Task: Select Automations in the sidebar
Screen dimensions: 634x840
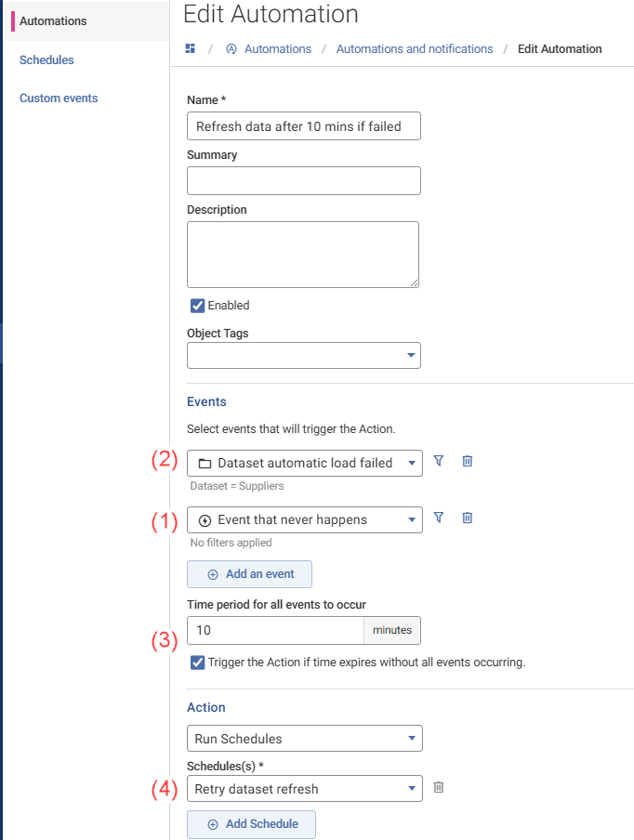Action: tap(53, 20)
